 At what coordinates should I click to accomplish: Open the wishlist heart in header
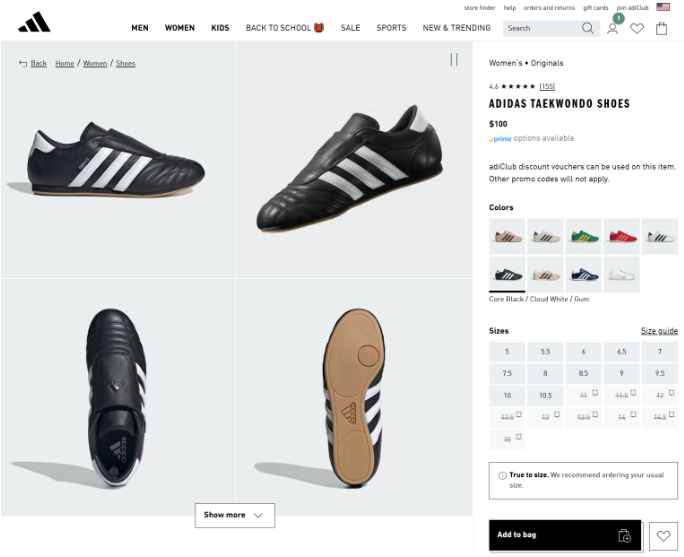tap(637, 29)
